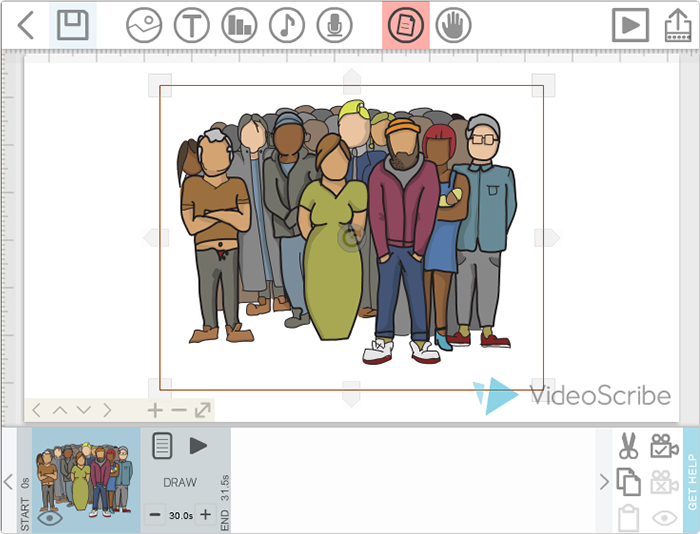This screenshot has height=534, width=700.
Task: Go back using the left arrow
Action: point(25,25)
